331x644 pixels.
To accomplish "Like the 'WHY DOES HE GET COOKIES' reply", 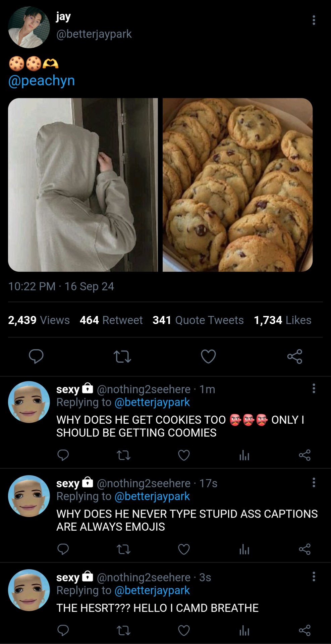I will point(184,455).
